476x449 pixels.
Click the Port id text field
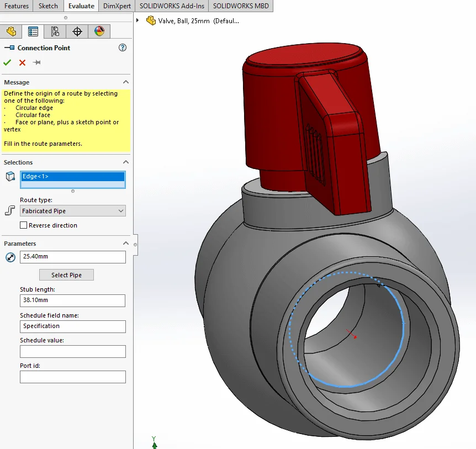click(72, 377)
